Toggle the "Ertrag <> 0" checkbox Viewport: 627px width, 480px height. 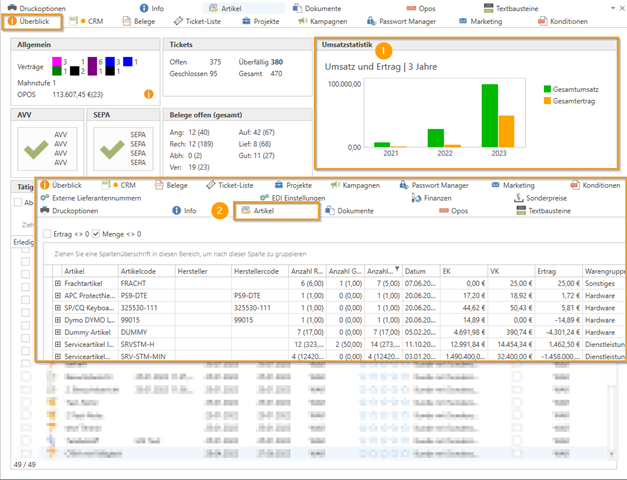pyautogui.click(x=47, y=234)
